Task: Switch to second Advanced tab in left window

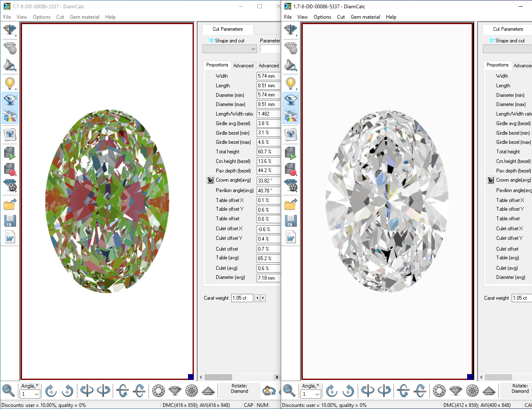Action: coord(269,66)
